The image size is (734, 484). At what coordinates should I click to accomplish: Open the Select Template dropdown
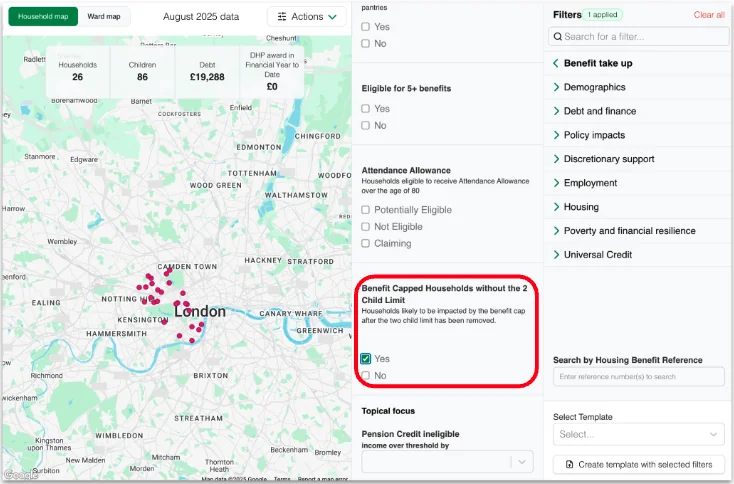coord(638,434)
